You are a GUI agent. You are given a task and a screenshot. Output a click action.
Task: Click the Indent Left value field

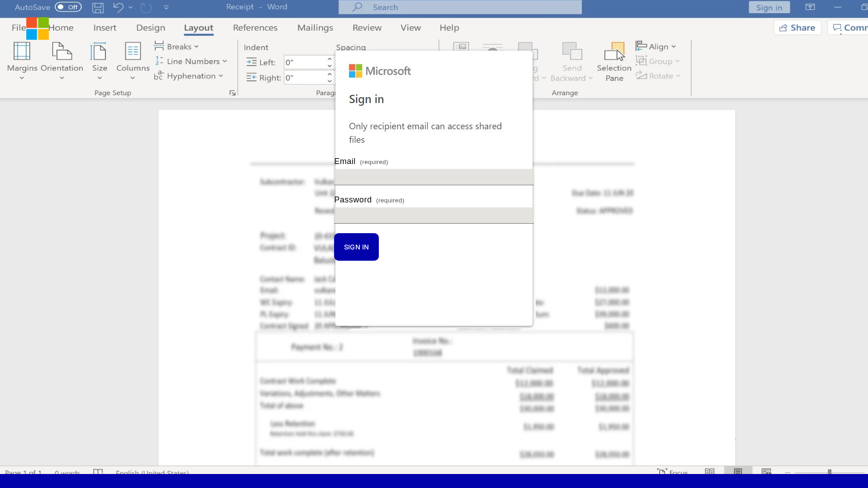304,62
